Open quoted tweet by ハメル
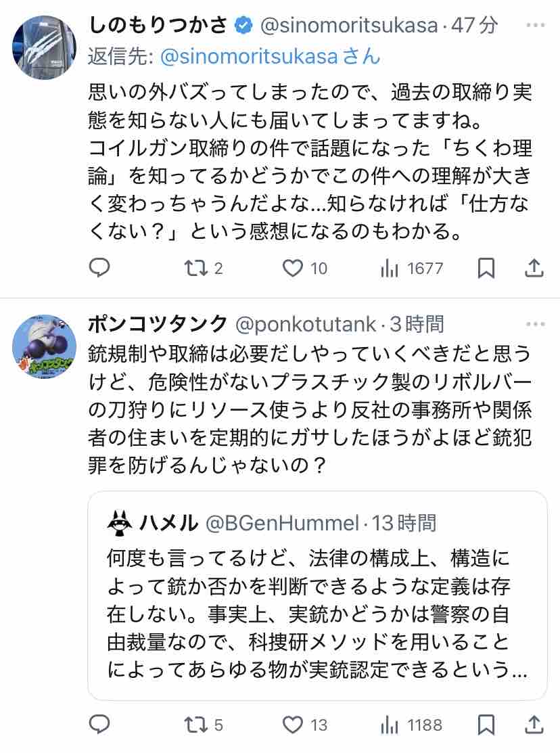560x753 pixels. (317, 609)
